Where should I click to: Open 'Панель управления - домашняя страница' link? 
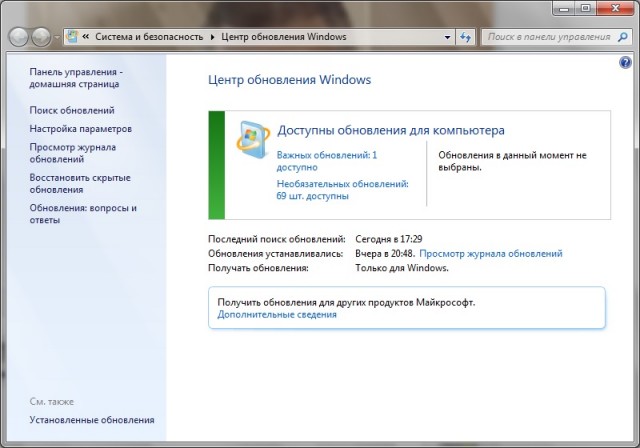pyautogui.click(x=76, y=78)
